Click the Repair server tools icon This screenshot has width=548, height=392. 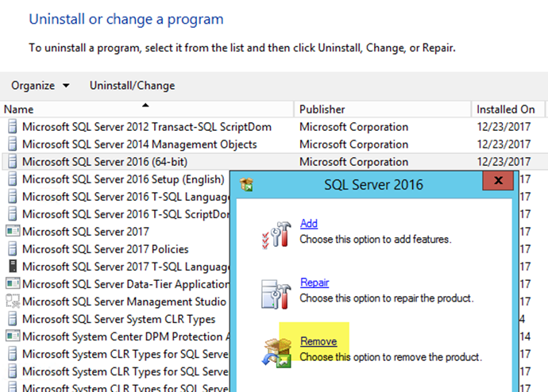pyautogui.click(x=276, y=294)
